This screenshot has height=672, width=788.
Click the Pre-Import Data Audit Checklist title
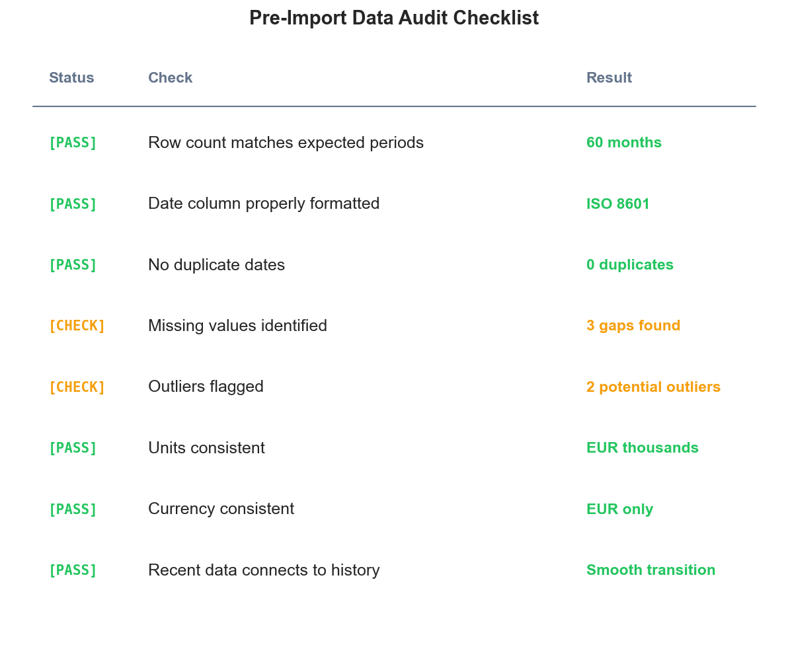[x=394, y=19]
